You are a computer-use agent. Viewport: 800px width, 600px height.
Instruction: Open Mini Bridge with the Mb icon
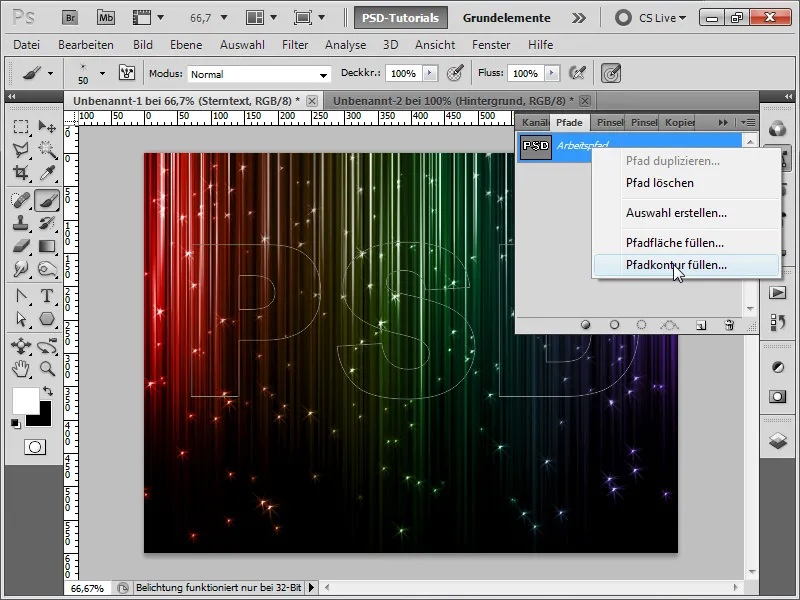coord(106,18)
